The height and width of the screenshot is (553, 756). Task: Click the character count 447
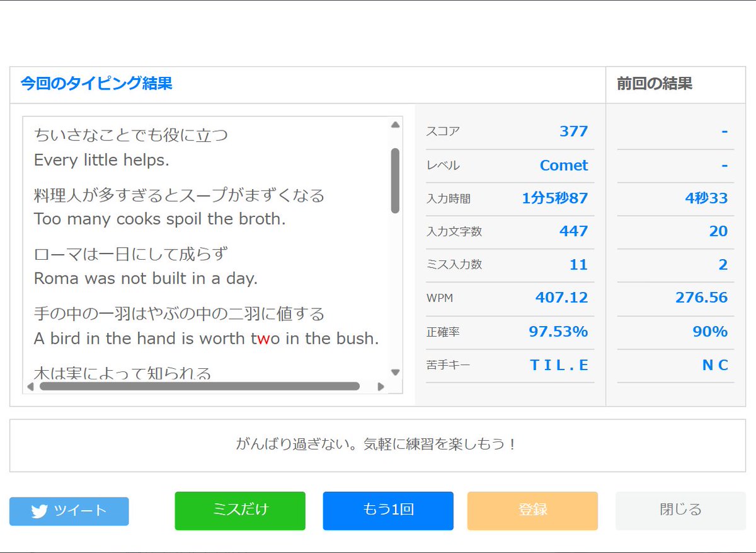573,231
